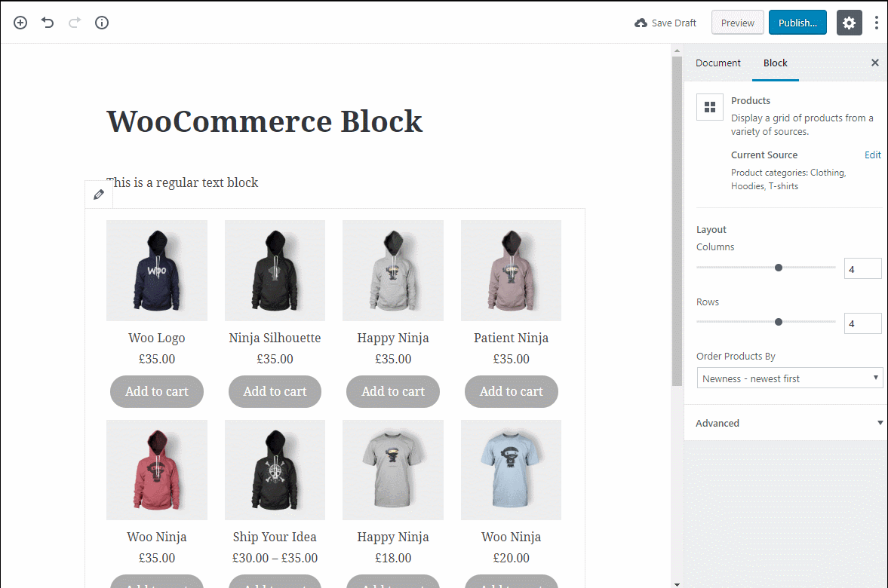Click the Products block grid icon
Viewport: 888px width, 588px height.
point(709,106)
